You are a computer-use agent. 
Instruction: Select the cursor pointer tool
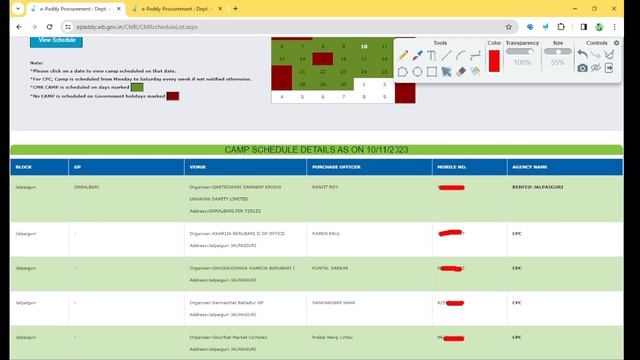coord(446,72)
